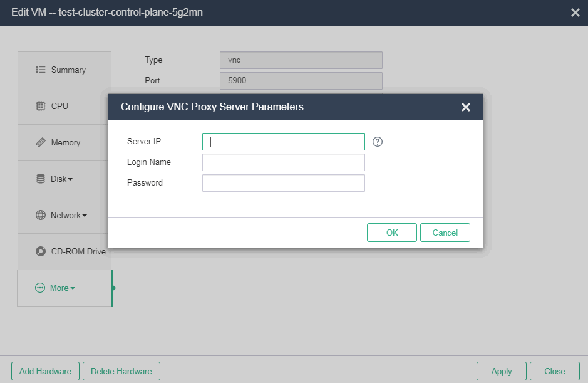Screen dimensions: 588x383
Task: Open the Server IP help icon
Action: point(378,142)
